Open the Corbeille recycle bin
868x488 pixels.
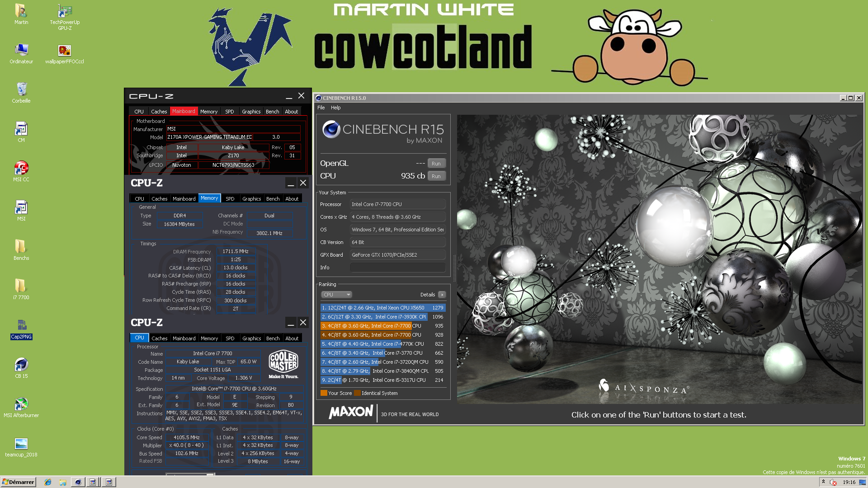[x=21, y=93]
